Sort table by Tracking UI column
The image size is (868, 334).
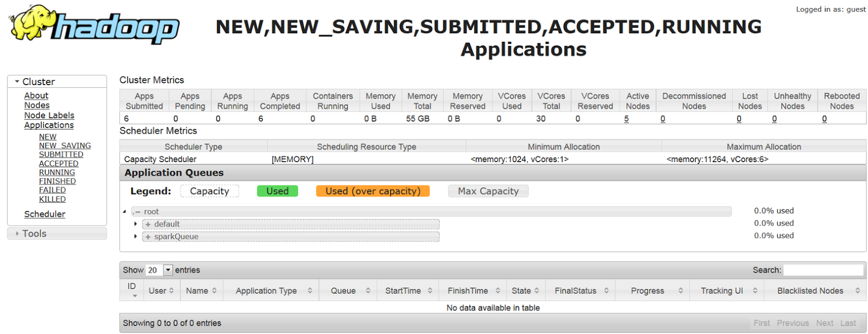[726, 291]
